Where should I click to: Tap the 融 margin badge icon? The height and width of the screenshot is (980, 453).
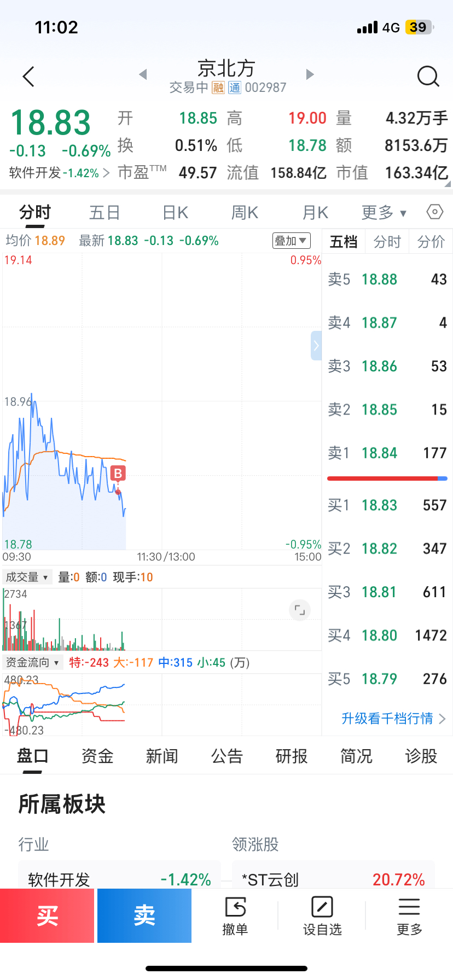click(x=218, y=87)
